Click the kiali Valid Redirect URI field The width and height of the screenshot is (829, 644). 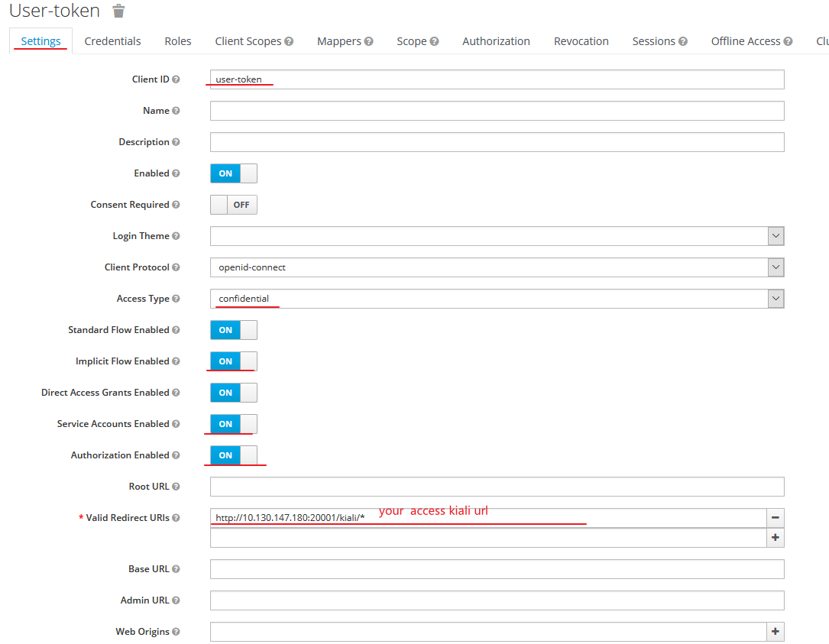point(488,518)
